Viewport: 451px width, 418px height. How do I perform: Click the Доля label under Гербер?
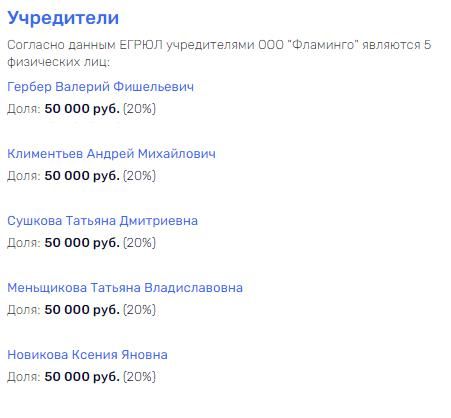coord(24,109)
